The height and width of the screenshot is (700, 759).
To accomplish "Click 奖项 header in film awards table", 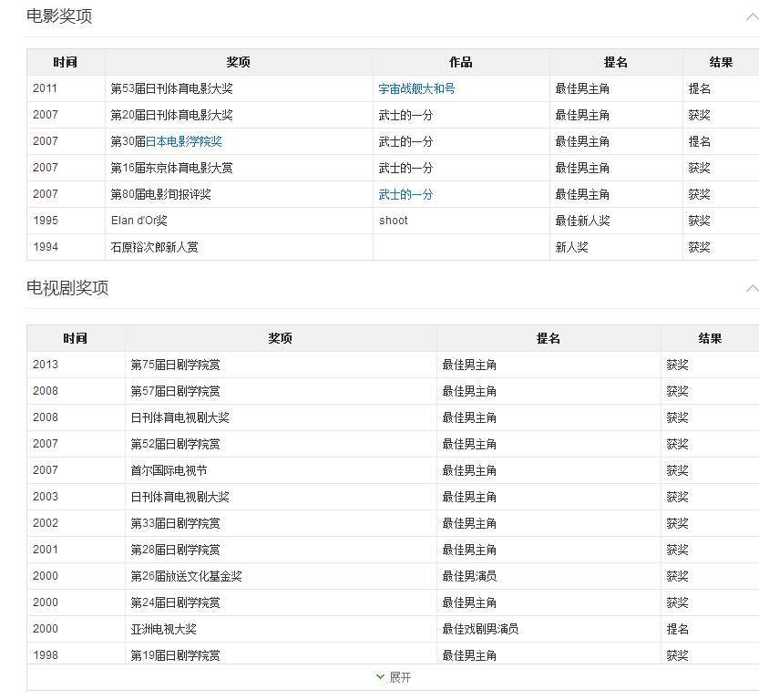I will click(x=239, y=62).
